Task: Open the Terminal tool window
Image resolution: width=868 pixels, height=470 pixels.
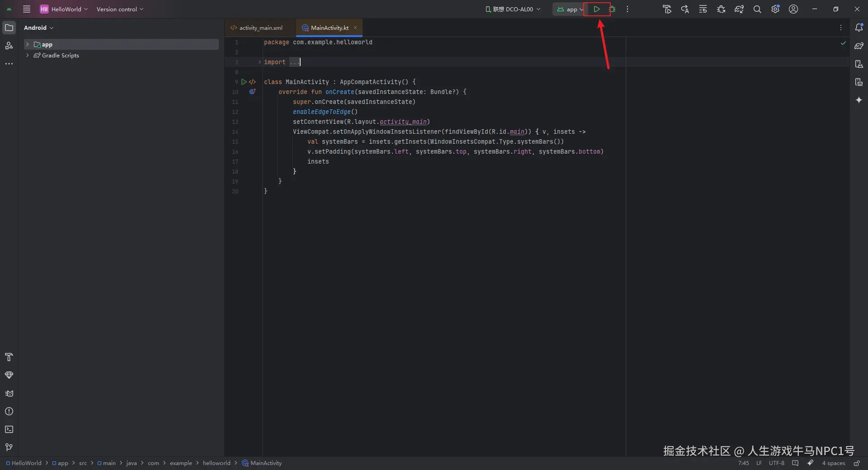Action: click(9, 429)
